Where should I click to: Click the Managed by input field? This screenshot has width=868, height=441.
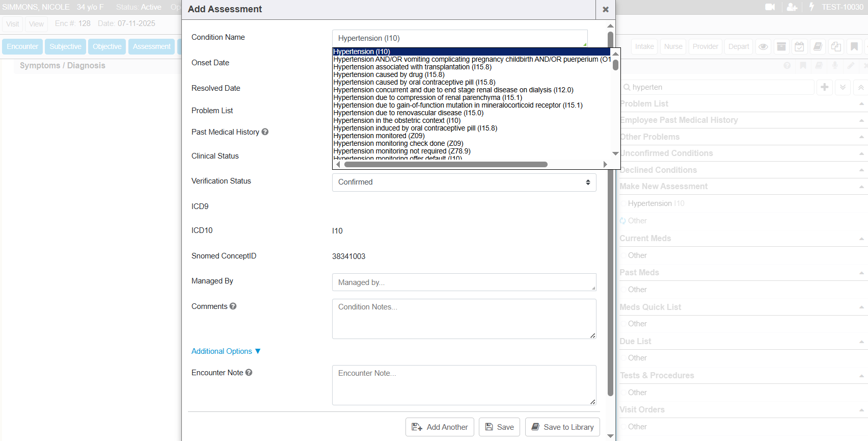(x=464, y=282)
